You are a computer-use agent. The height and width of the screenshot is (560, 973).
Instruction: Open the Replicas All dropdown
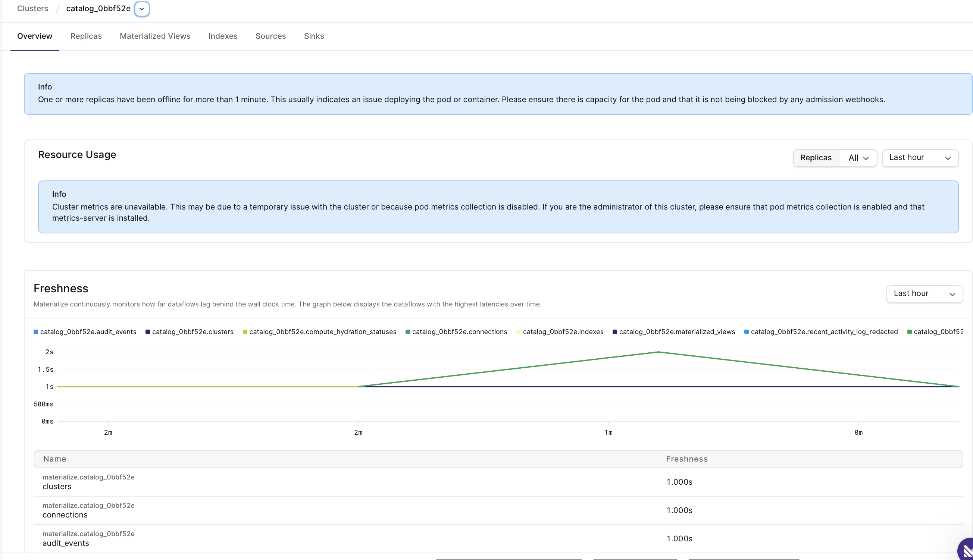click(858, 158)
